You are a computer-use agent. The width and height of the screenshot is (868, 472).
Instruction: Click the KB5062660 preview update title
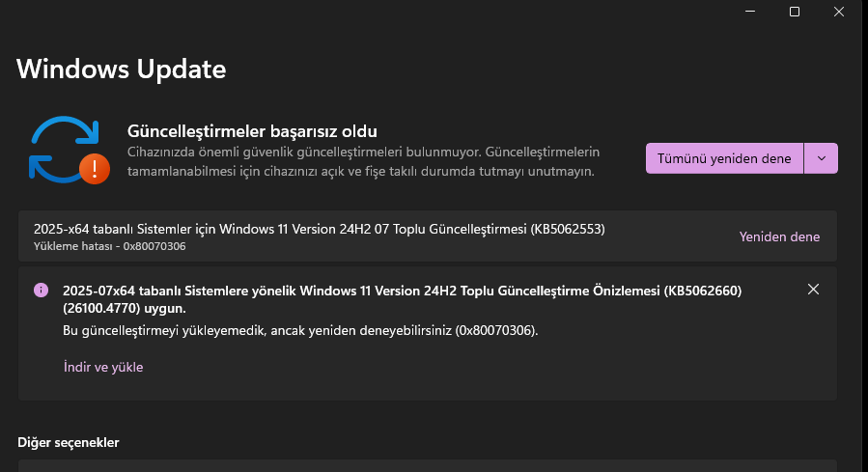pyautogui.click(x=403, y=299)
